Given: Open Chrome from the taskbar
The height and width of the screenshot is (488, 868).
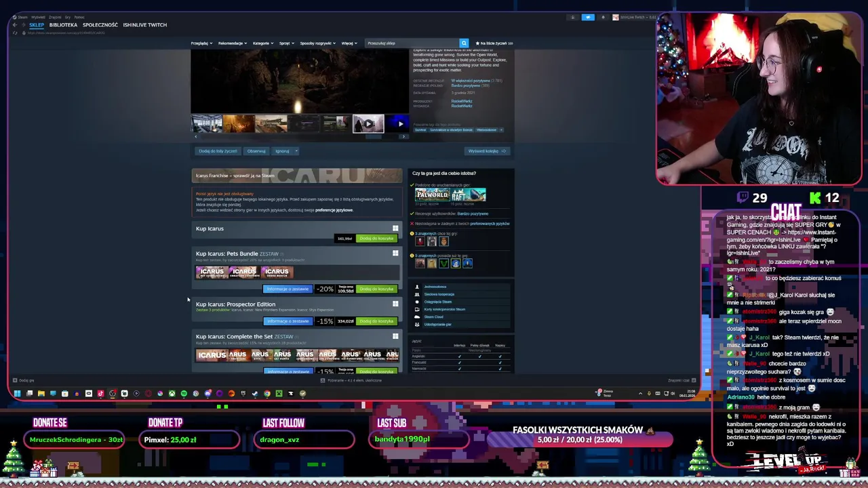Looking at the screenshot, I should pos(267,393).
